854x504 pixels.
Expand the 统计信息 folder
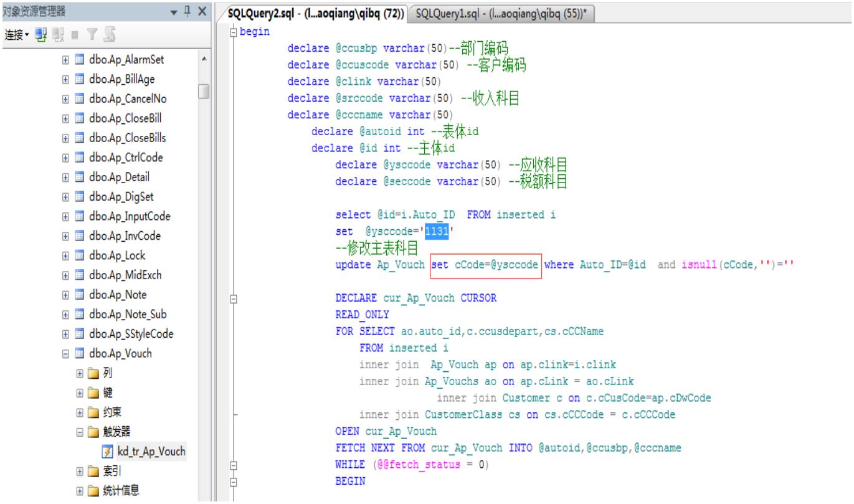tap(80, 490)
